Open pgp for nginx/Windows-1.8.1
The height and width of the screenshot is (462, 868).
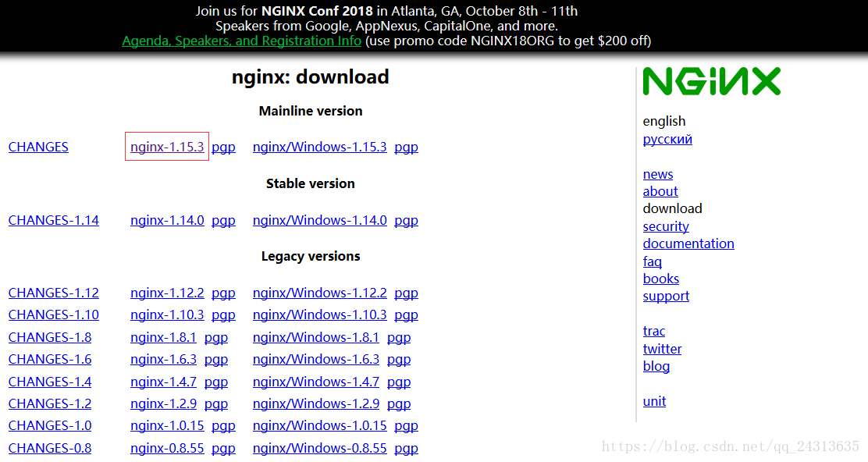(x=399, y=338)
